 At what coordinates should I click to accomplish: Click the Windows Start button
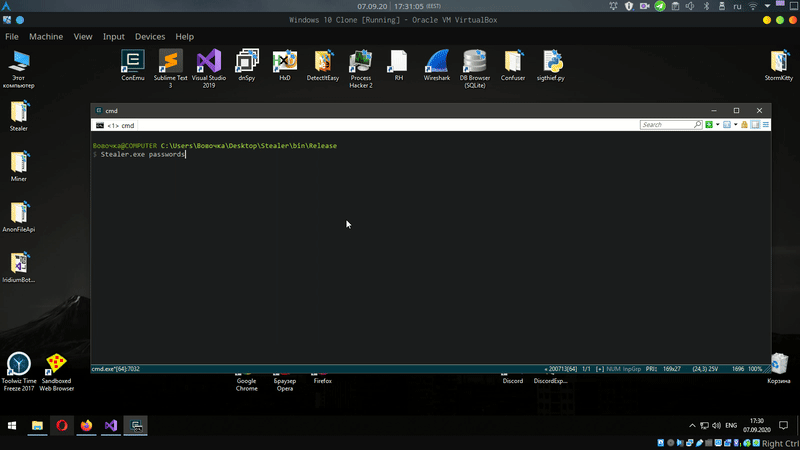coord(12,426)
